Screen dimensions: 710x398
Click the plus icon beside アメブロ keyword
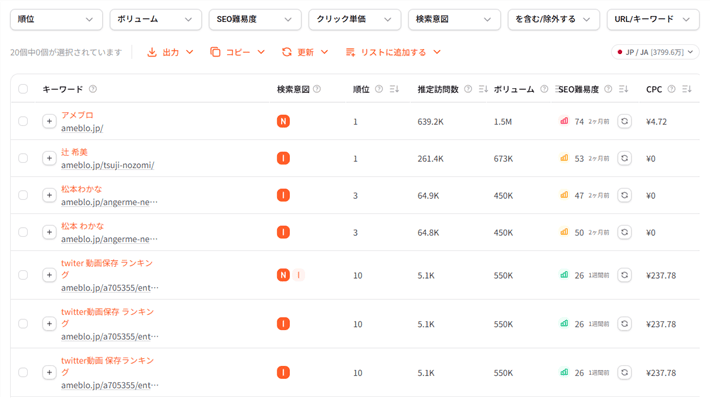pos(49,121)
